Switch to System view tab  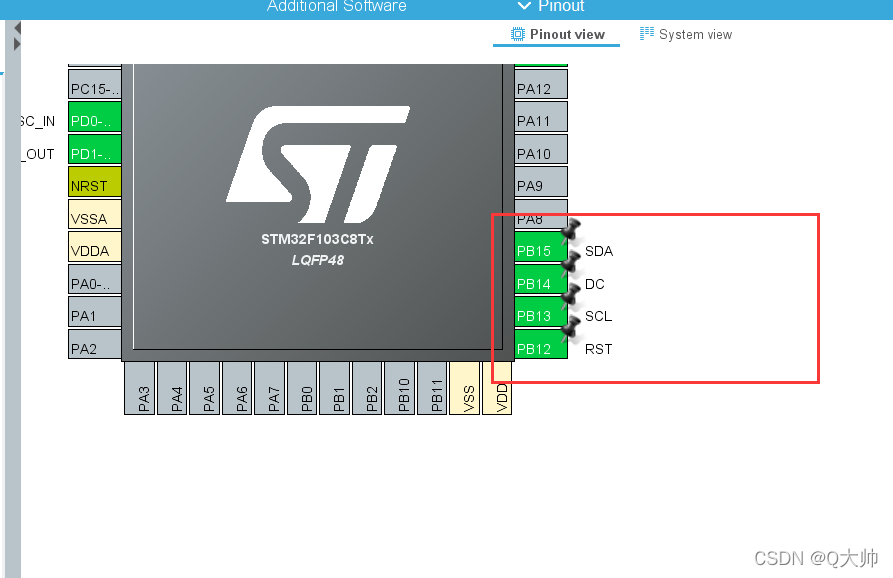(686, 34)
